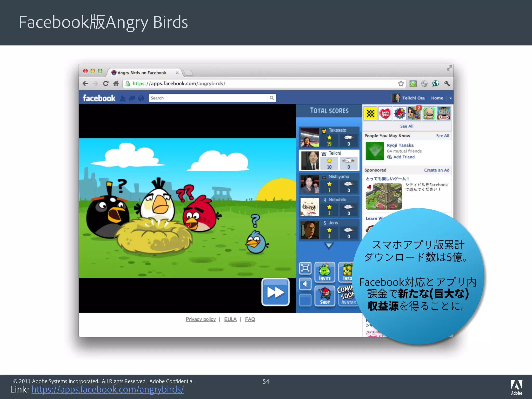The height and width of the screenshot is (399, 532).
Task: Open the app icon with badge 2
Action: 414,114
